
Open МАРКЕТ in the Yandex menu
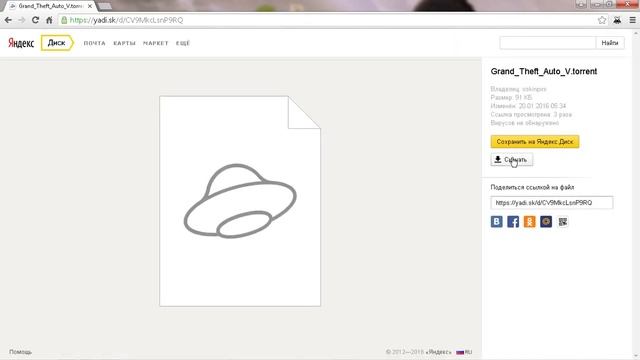pos(156,43)
